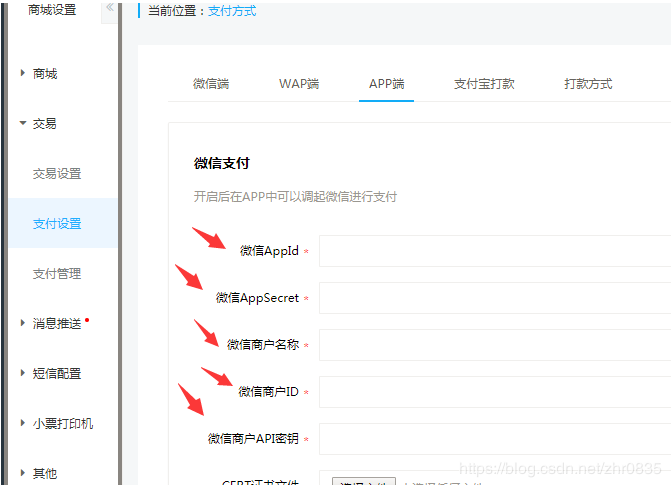Focus the 微信AppSecret input field

pyautogui.click(x=495, y=298)
